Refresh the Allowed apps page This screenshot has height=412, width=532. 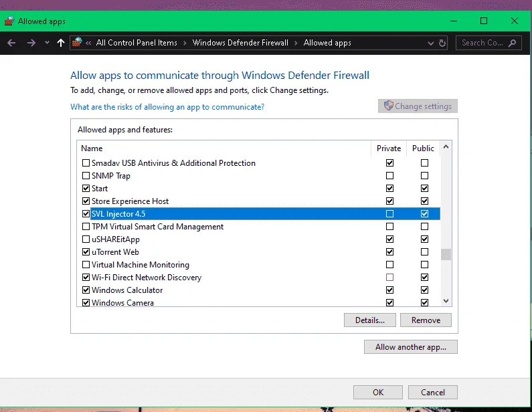(442, 43)
